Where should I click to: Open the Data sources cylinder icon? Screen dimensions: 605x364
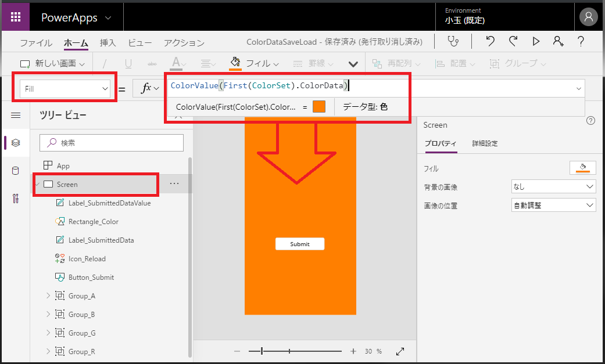[x=16, y=171]
